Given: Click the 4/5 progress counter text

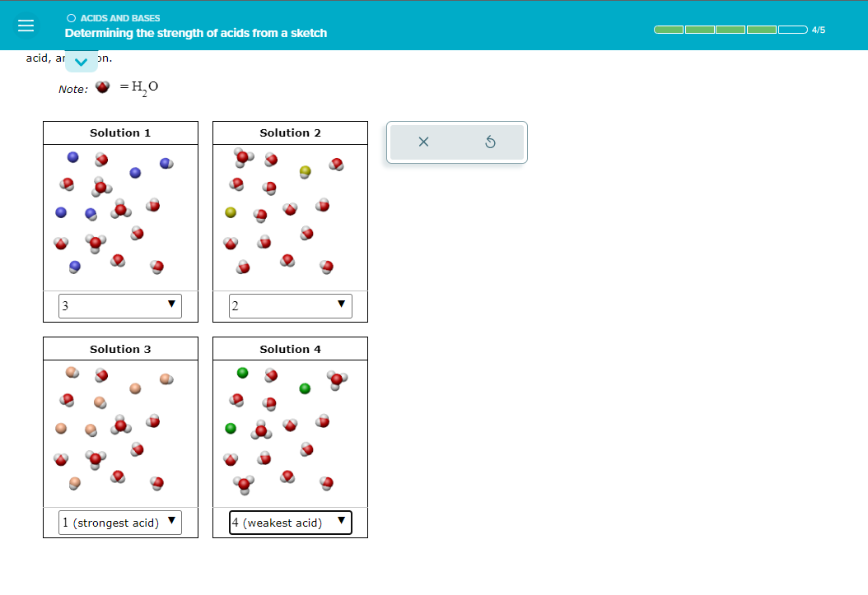Looking at the screenshot, I should coord(819,30).
